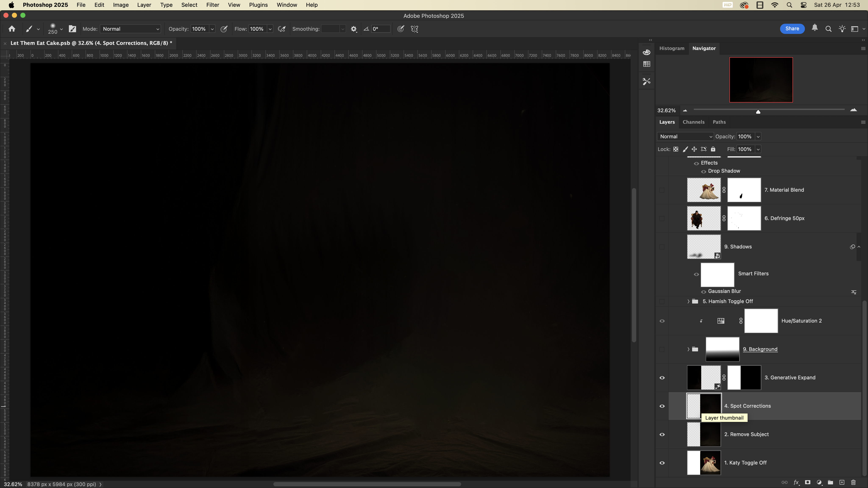Screen dimensions: 868x488
Task: Open the layer blend mode dropdown
Action: [685, 136]
